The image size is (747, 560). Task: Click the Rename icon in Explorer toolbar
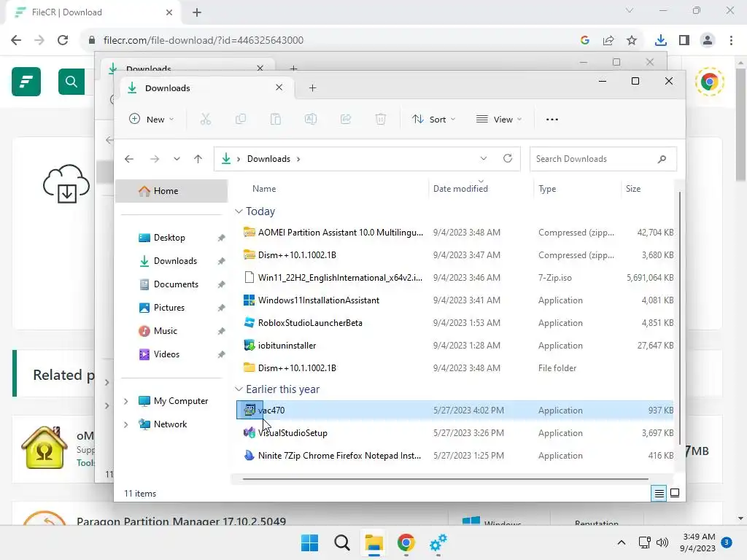point(311,119)
